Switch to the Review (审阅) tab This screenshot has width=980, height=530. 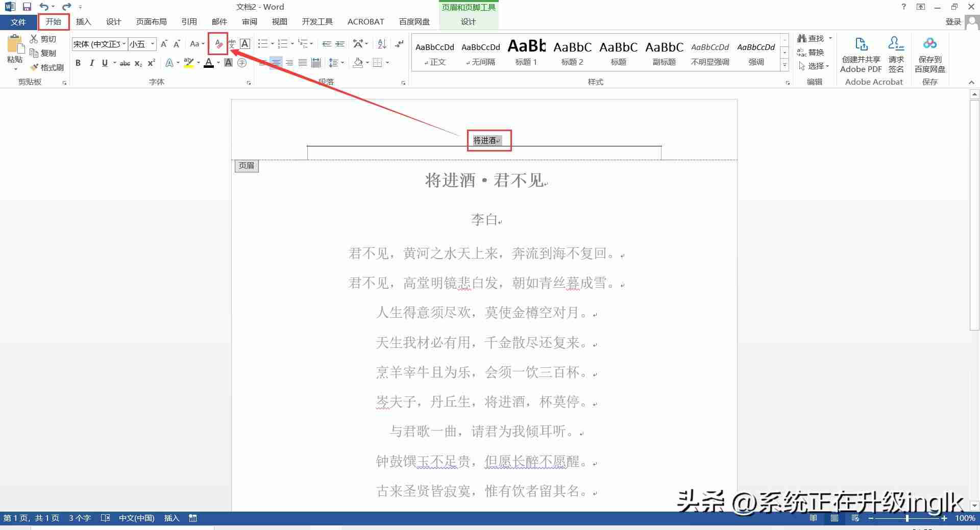(x=250, y=22)
